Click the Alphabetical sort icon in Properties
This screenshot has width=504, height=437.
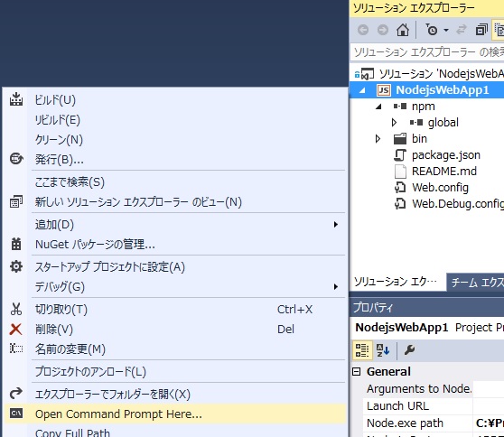(383, 350)
